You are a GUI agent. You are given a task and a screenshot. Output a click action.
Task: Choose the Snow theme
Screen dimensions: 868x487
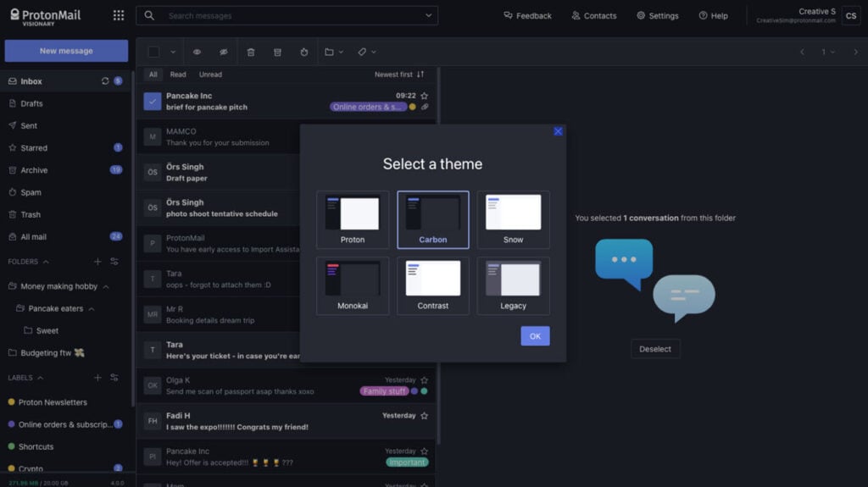point(513,219)
